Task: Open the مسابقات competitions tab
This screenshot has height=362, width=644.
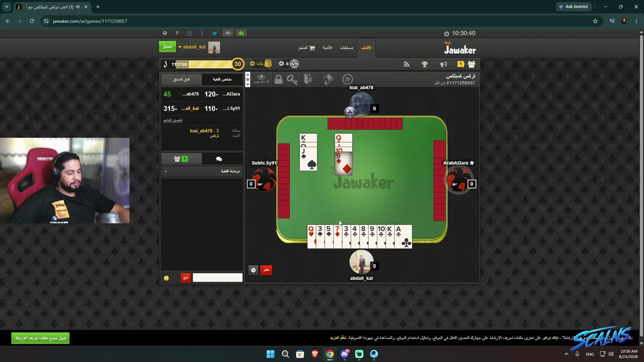Action: (x=347, y=48)
